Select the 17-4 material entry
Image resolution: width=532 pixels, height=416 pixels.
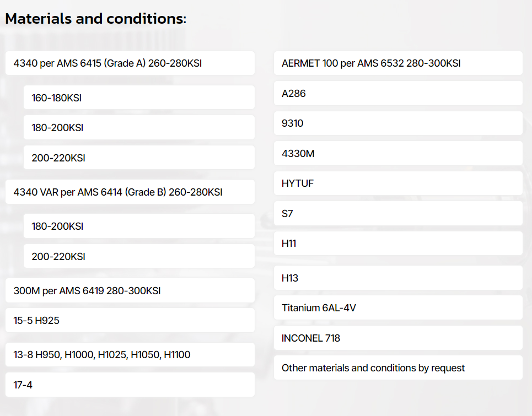[130, 385]
